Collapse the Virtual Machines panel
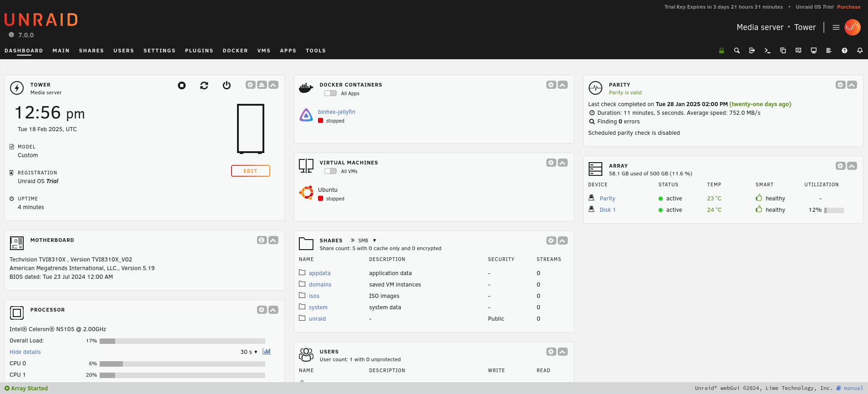The width and height of the screenshot is (868, 394). point(563,163)
